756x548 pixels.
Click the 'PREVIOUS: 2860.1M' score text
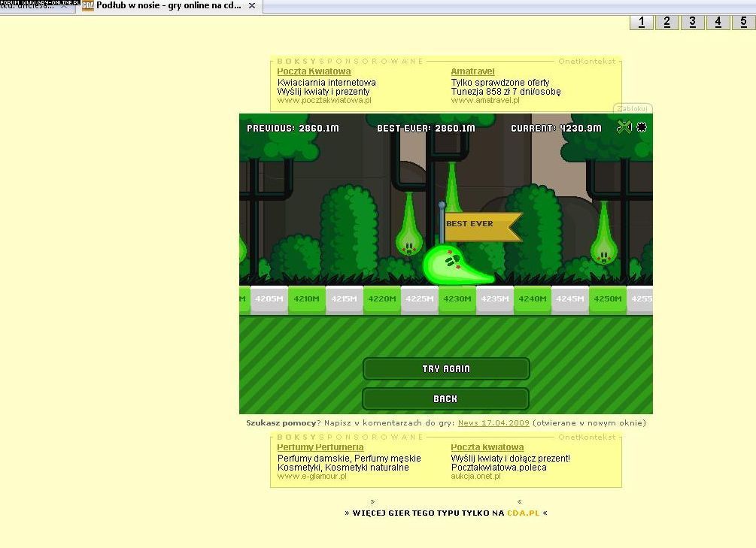point(293,129)
